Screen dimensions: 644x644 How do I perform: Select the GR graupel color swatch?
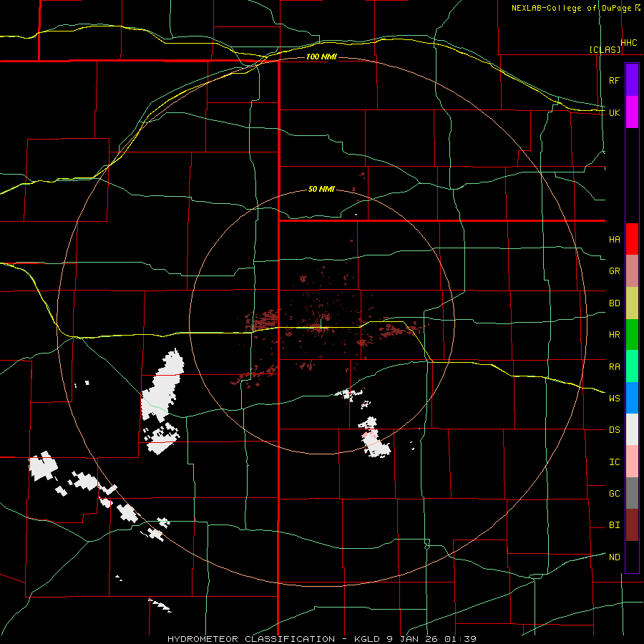point(632,270)
